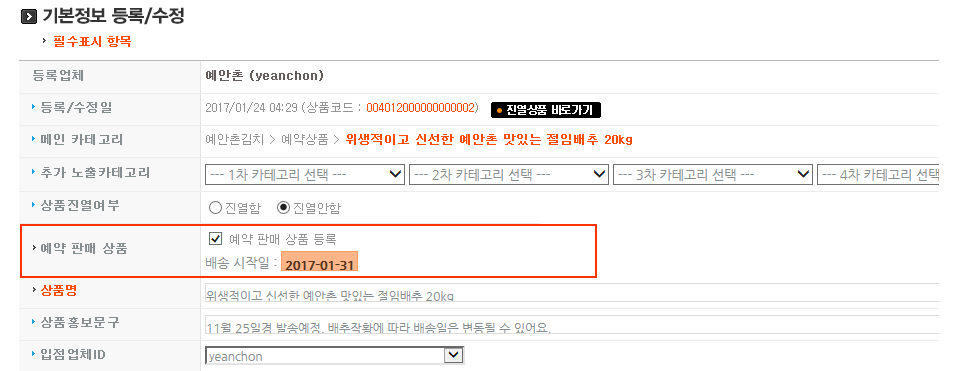This screenshot has height=371, width=958.
Task: Click the red product name in 메인 카테고리
Action: [x=489, y=139]
